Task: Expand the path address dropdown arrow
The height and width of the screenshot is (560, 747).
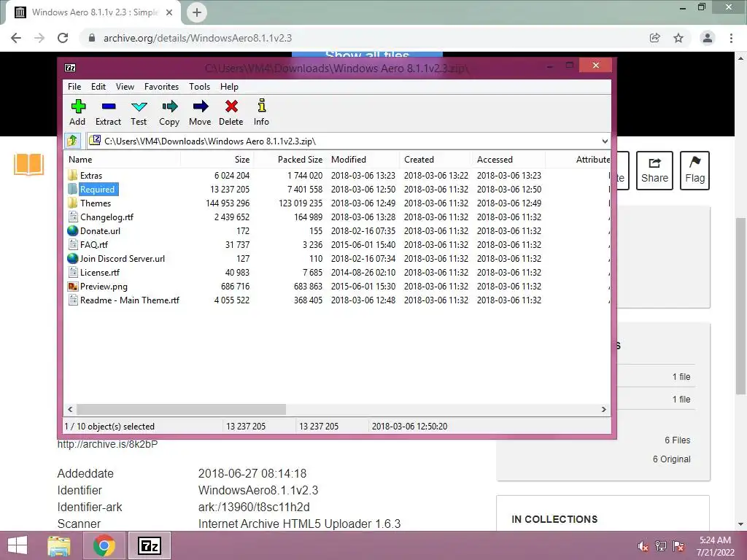Action: (605, 141)
